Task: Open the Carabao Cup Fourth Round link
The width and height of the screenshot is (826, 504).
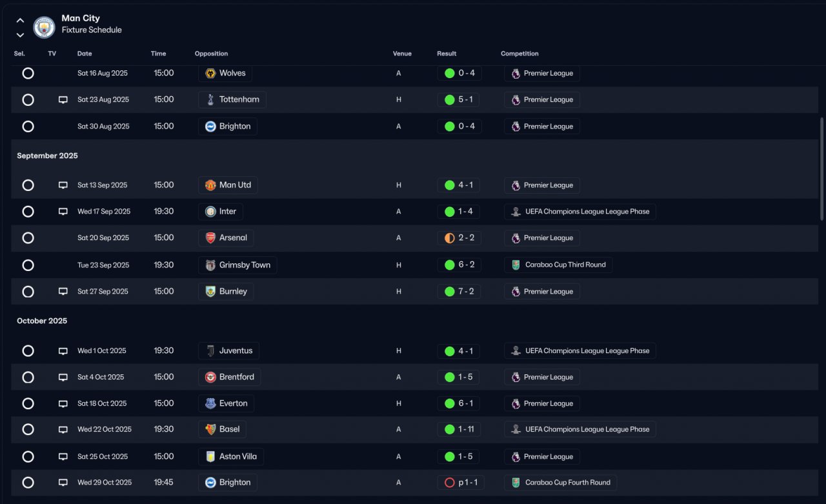Action: point(560,483)
